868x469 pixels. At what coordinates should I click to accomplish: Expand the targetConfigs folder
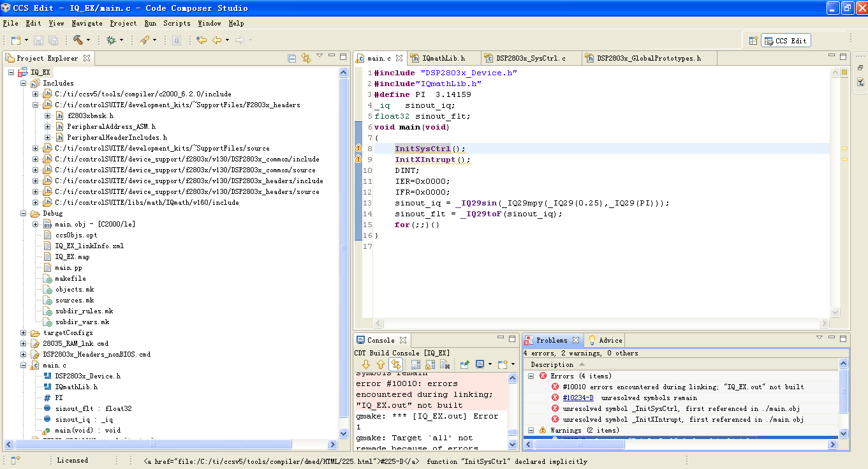click(24, 333)
